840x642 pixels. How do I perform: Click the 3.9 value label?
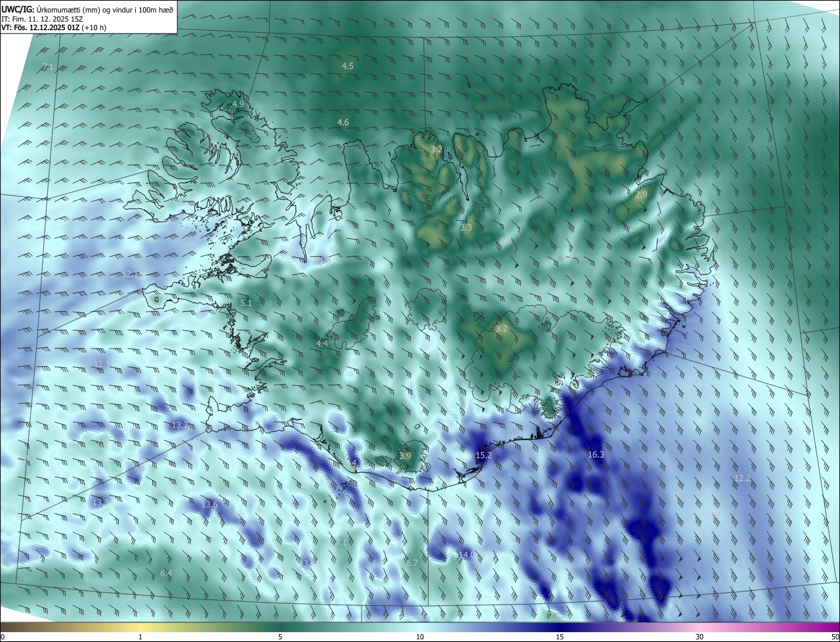pyautogui.click(x=405, y=456)
